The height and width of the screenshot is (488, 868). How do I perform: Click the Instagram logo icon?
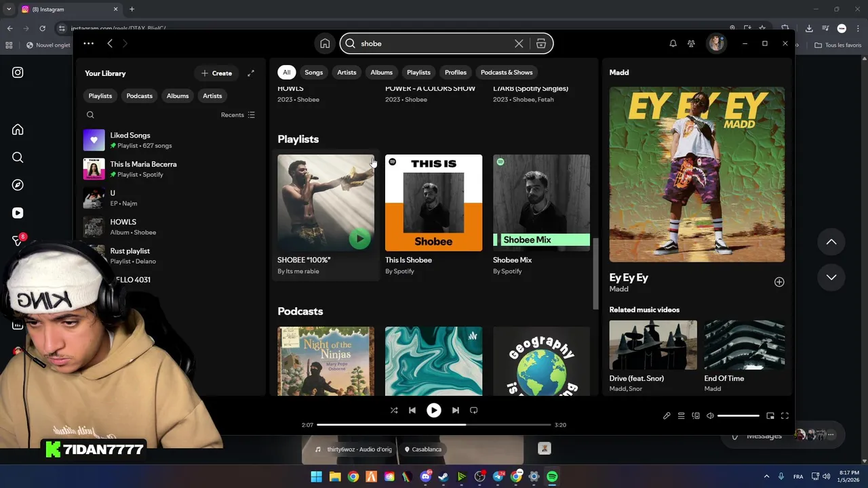tap(18, 73)
